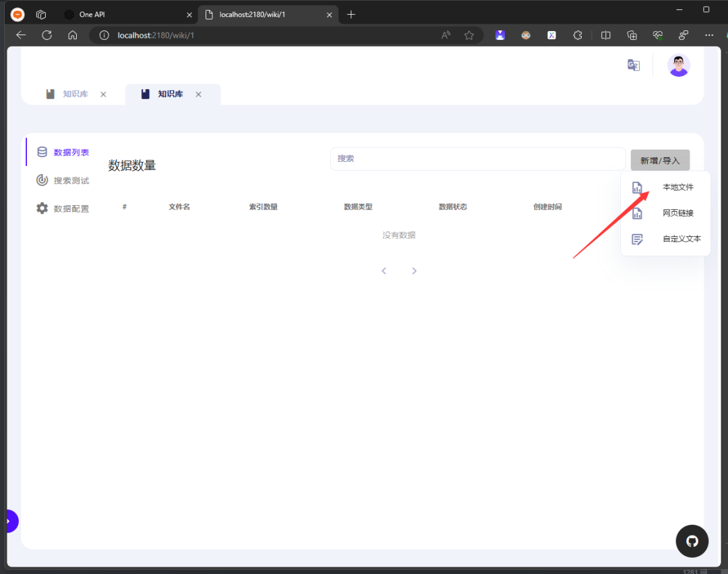
Task: Click the GitHub icon floating button
Action: [692, 541]
